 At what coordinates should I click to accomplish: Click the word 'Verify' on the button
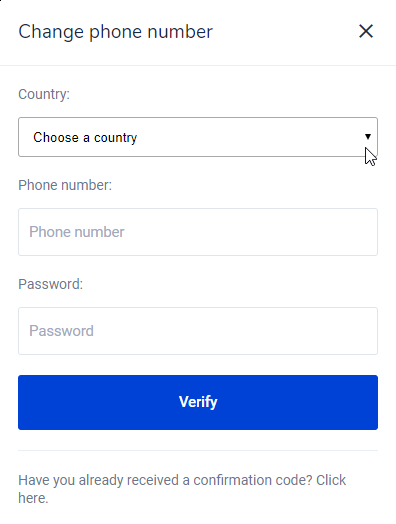198,402
